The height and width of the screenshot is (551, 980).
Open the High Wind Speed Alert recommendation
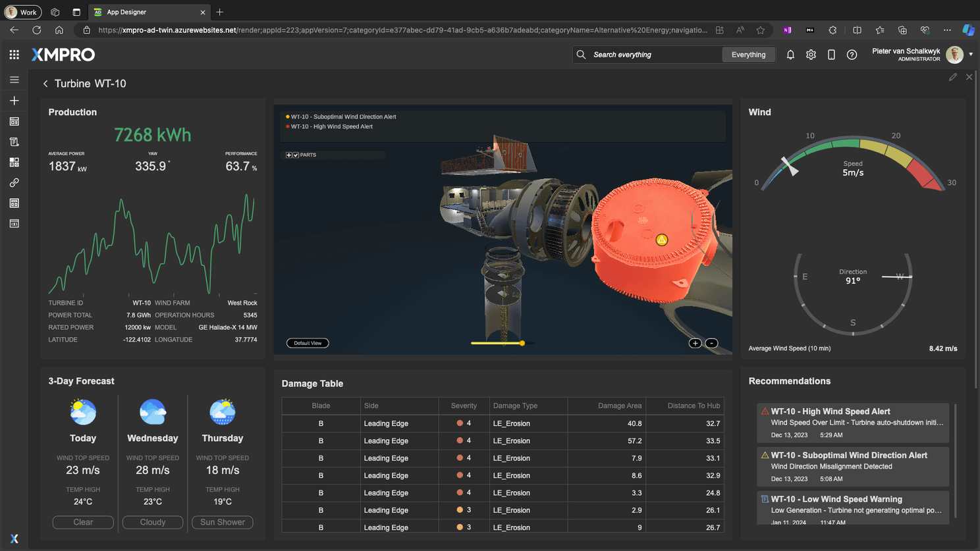coord(852,422)
